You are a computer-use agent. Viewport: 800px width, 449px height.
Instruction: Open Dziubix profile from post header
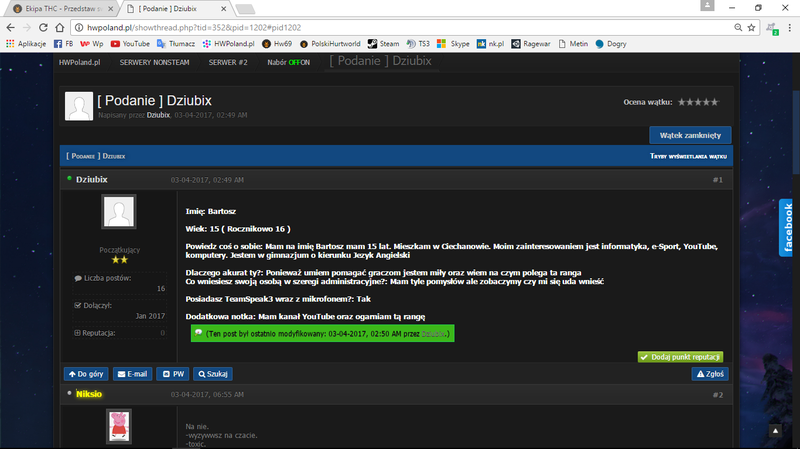[92, 180]
